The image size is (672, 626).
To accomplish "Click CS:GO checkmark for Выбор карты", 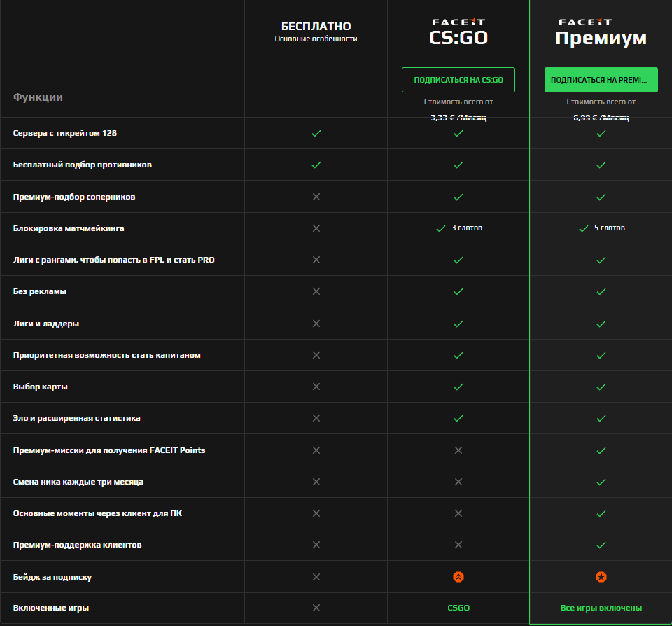I will [458, 387].
